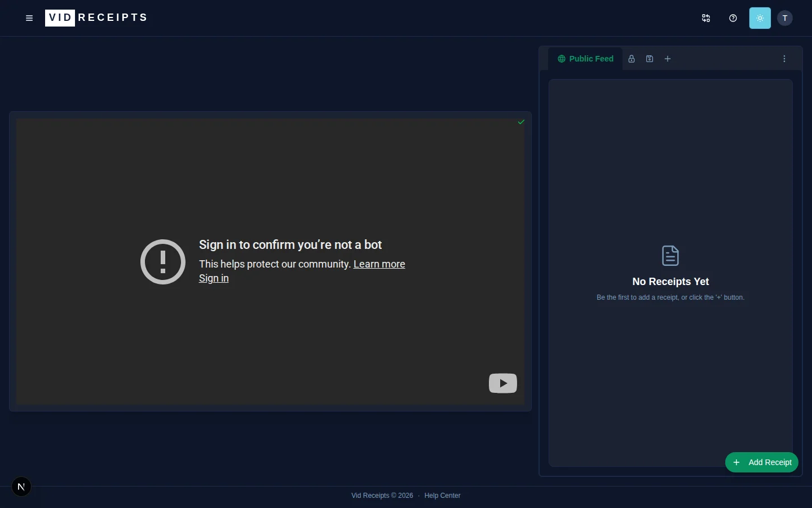Screen dimensions: 812x508
Task: Save the receipt list
Action: click(650, 59)
